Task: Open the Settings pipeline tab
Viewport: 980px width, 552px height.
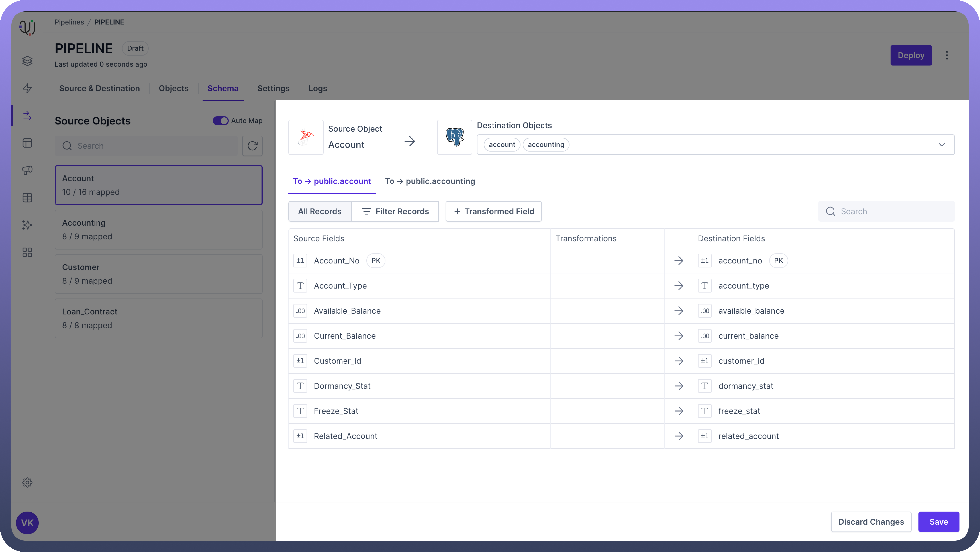Action: tap(273, 89)
